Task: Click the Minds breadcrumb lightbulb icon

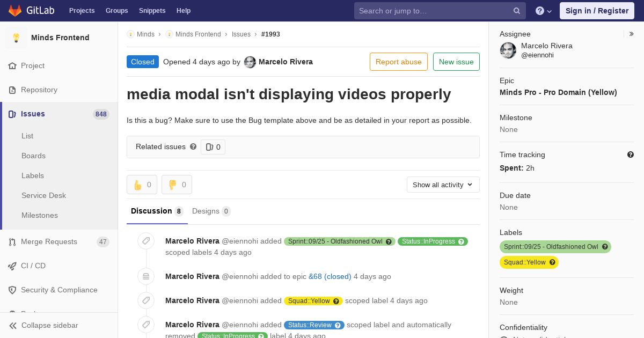Action: [130, 34]
